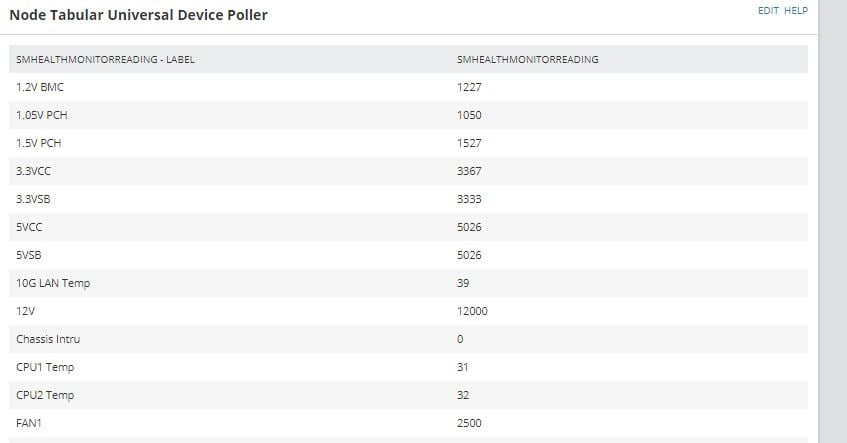Screen dimensions: 847x443
Task: Open the HELP link in the widget header
Action: click(x=796, y=11)
